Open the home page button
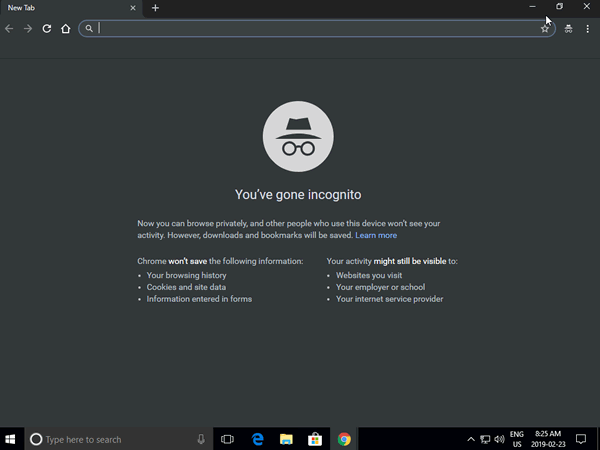600x450 pixels. point(66,29)
